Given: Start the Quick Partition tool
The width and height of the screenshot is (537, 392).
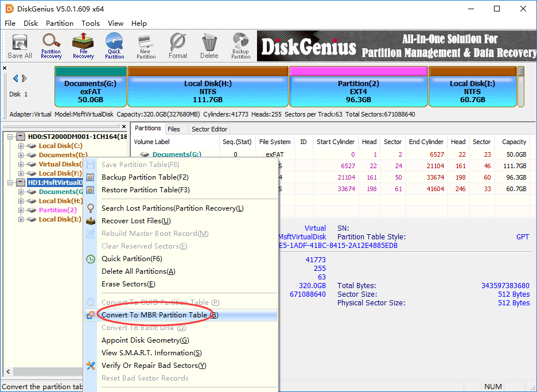Looking at the screenshot, I should pyautogui.click(x=114, y=46).
